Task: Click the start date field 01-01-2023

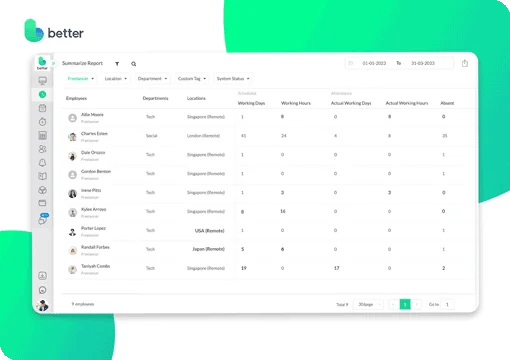Action: (374, 63)
